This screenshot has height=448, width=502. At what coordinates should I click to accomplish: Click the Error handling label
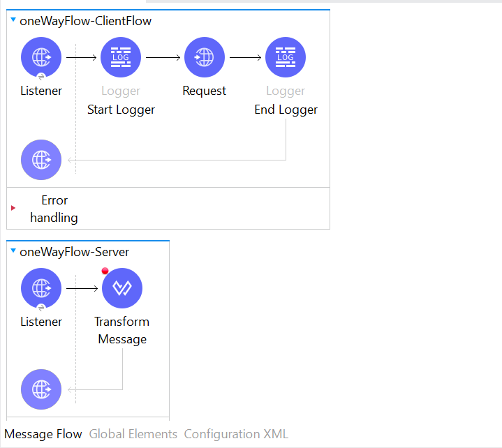pyautogui.click(x=54, y=209)
